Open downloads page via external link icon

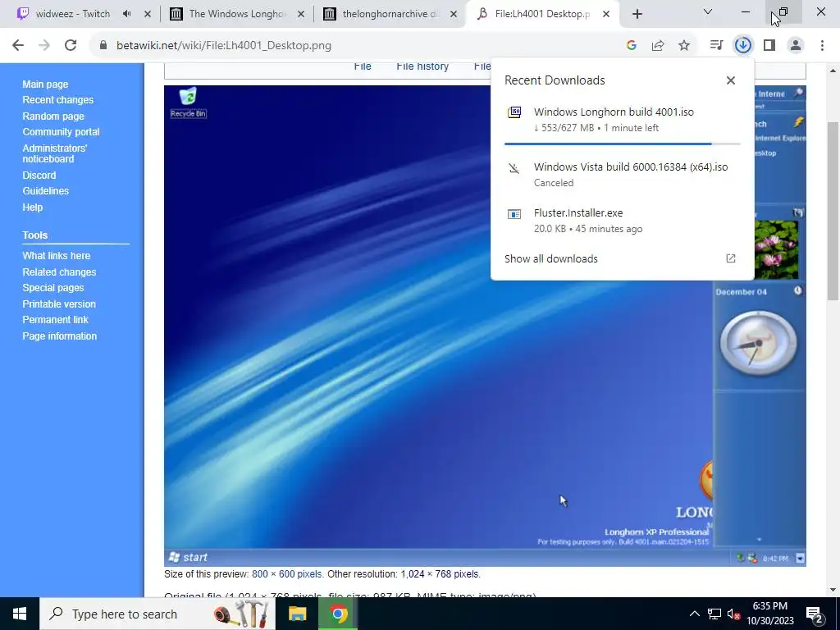(731, 258)
